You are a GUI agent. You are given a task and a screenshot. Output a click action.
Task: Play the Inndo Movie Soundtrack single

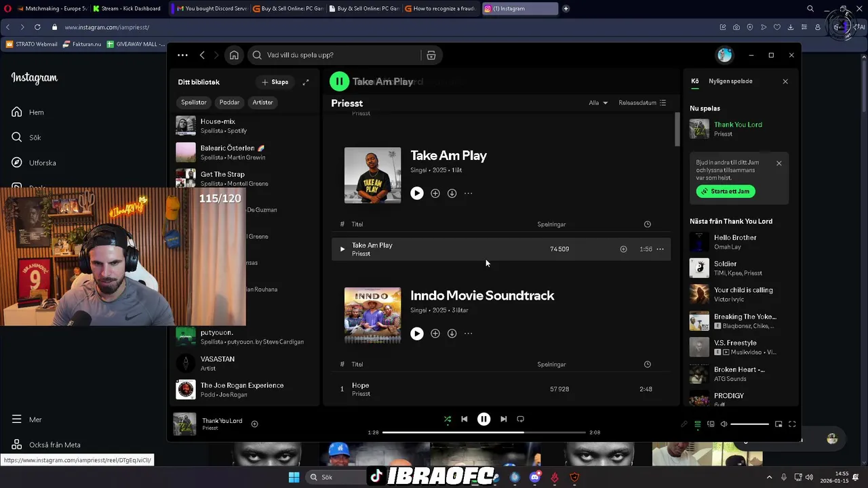coord(417,333)
